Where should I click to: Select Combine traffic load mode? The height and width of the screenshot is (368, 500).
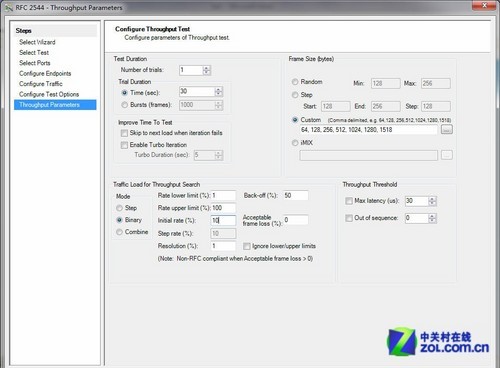click(x=119, y=232)
